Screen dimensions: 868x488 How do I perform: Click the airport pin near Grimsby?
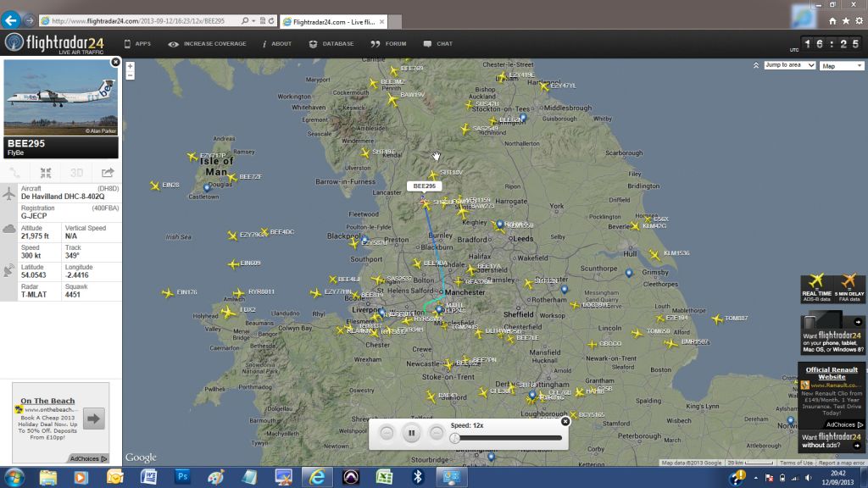click(x=629, y=273)
